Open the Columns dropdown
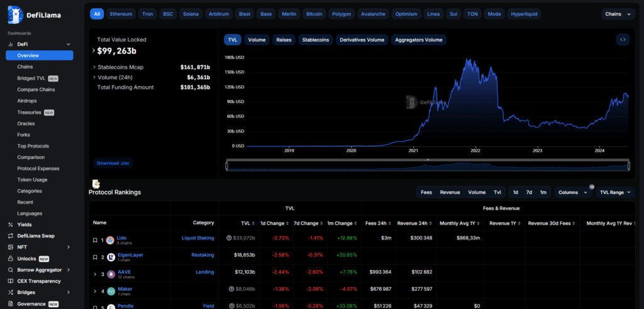The width and height of the screenshot is (644, 309). click(x=573, y=192)
